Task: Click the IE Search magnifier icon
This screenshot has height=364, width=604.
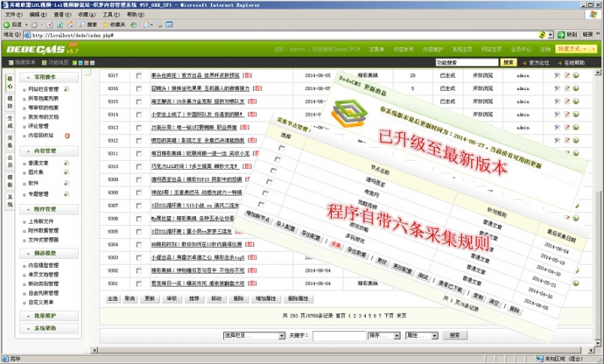Action: click(x=82, y=24)
